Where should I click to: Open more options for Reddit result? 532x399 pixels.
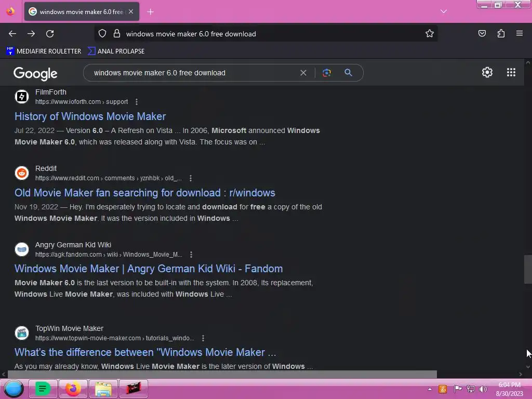(x=190, y=178)
